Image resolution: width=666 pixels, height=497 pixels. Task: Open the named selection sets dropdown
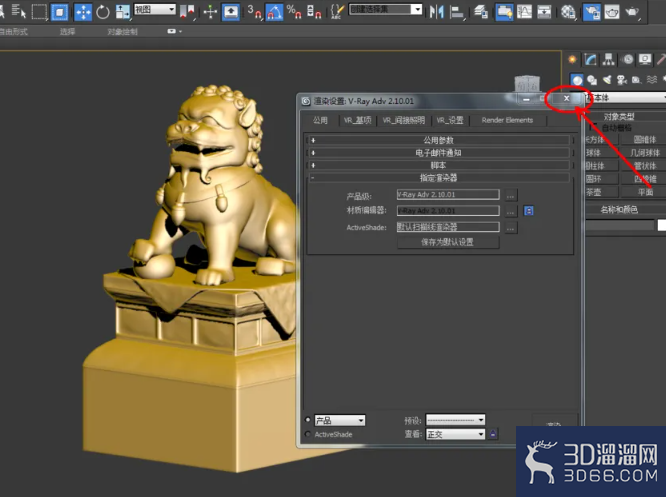[x=385, y=9]
